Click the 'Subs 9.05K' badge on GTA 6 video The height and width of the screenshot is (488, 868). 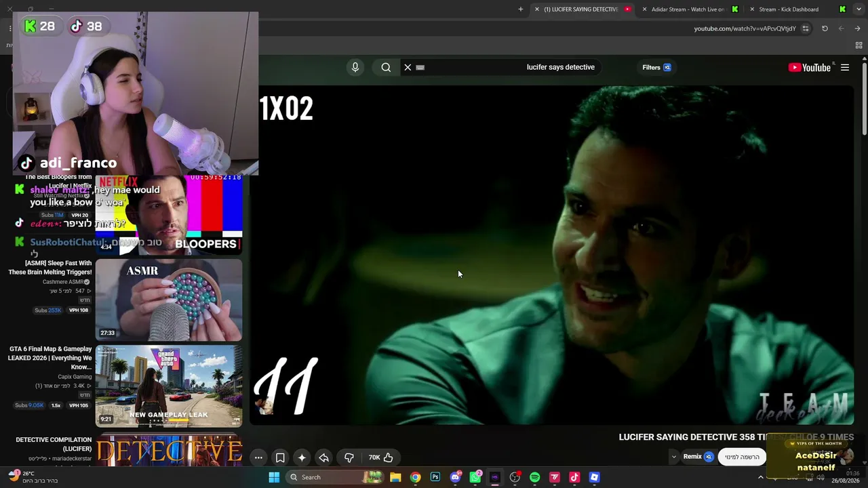pos(29,405)
